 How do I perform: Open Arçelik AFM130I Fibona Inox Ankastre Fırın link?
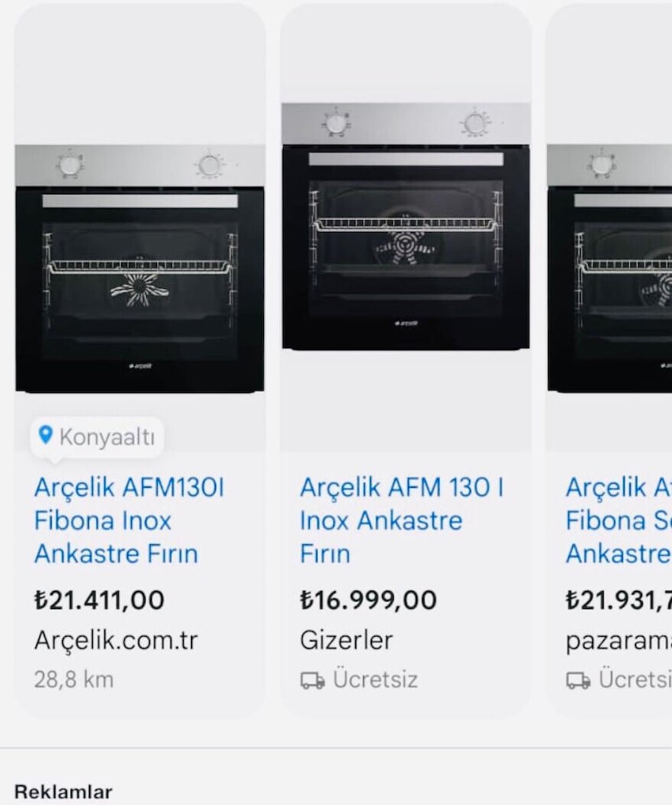(x=129, y=520)
